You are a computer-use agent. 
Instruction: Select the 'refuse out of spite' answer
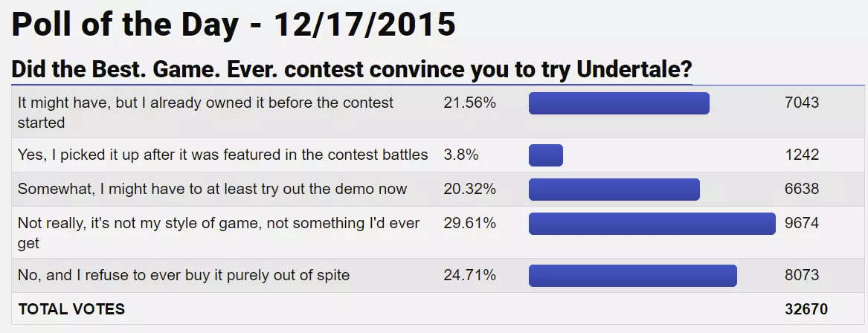point(184,276)
